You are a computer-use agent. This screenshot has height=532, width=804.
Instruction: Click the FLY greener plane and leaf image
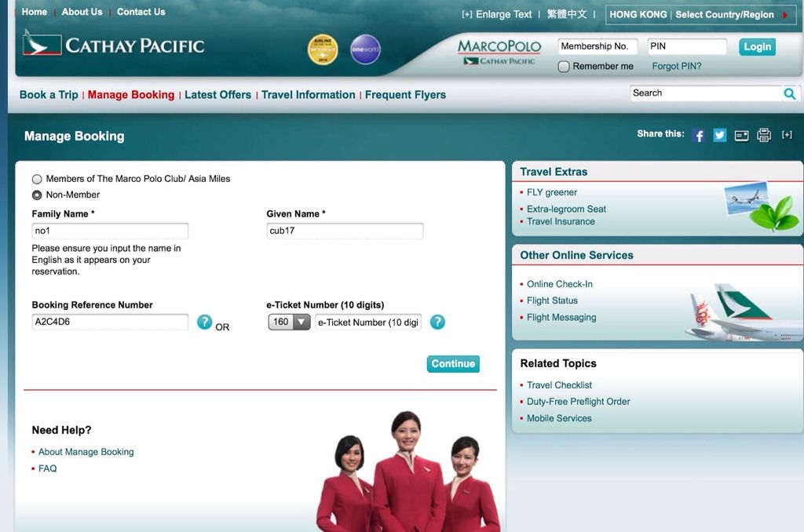pyautogui.click(x=762, y=206)
